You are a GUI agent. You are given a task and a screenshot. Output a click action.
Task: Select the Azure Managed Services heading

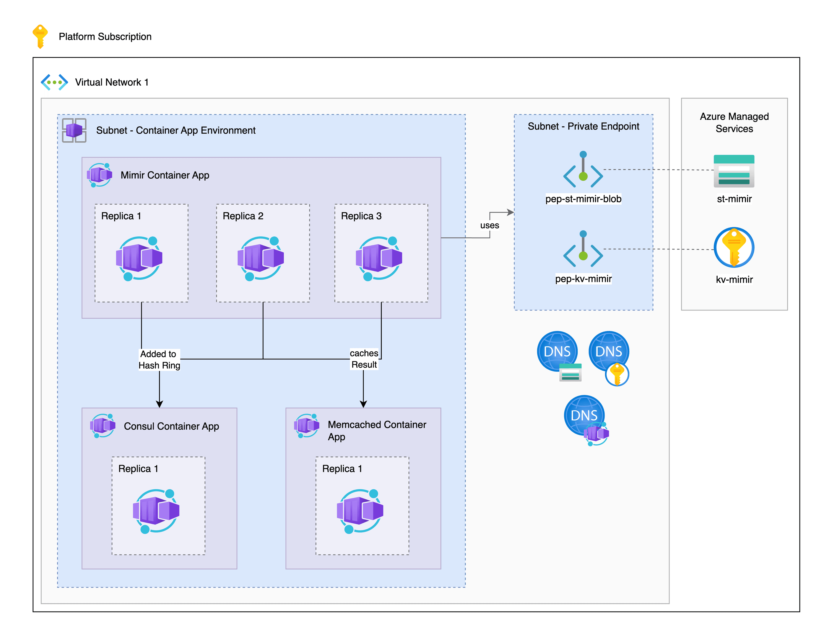(734, 122)
